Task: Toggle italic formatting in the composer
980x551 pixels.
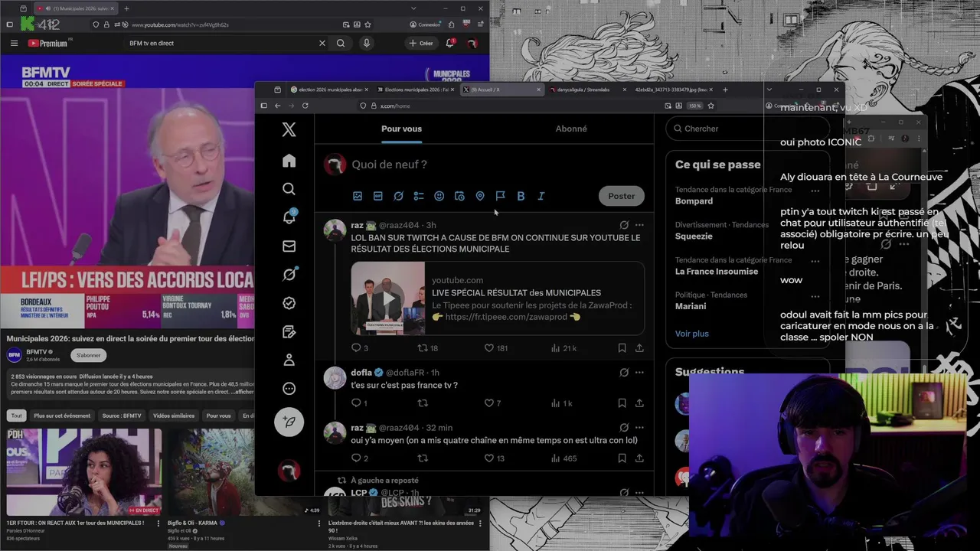Action: 541,196
